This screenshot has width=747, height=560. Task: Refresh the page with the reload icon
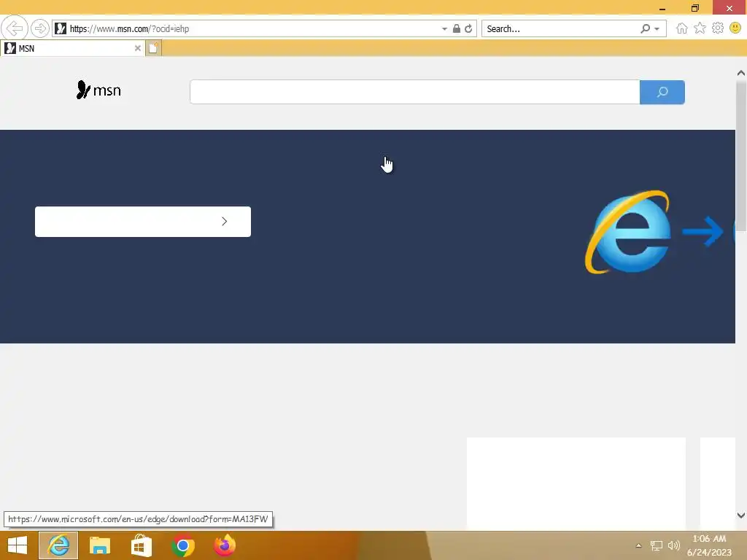(x=469, y=28)
